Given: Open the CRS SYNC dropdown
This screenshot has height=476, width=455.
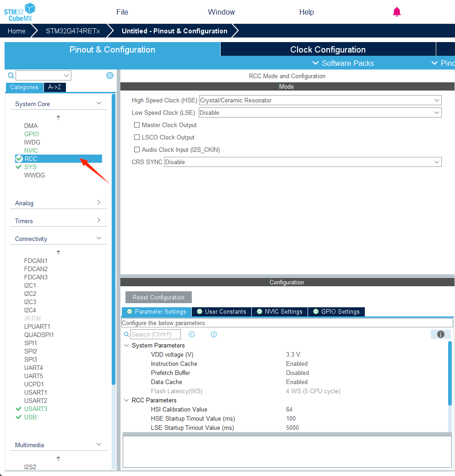Looking at the screenshot, I should [x=303, y=162].
